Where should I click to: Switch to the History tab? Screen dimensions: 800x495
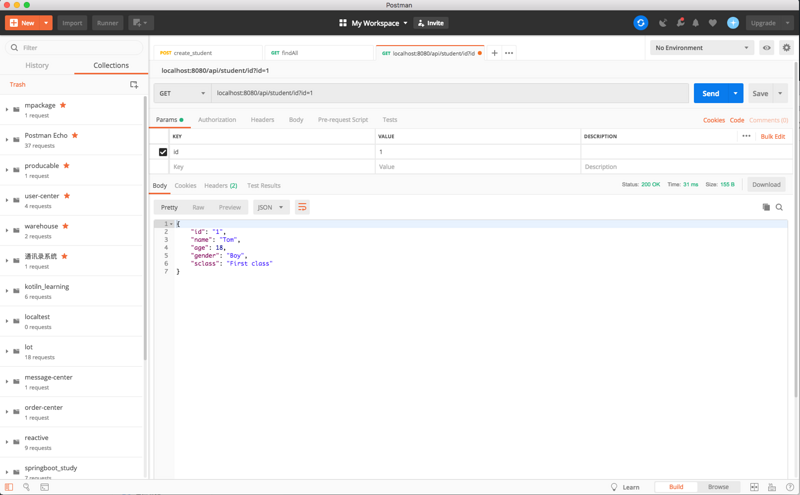click(37, 65)
